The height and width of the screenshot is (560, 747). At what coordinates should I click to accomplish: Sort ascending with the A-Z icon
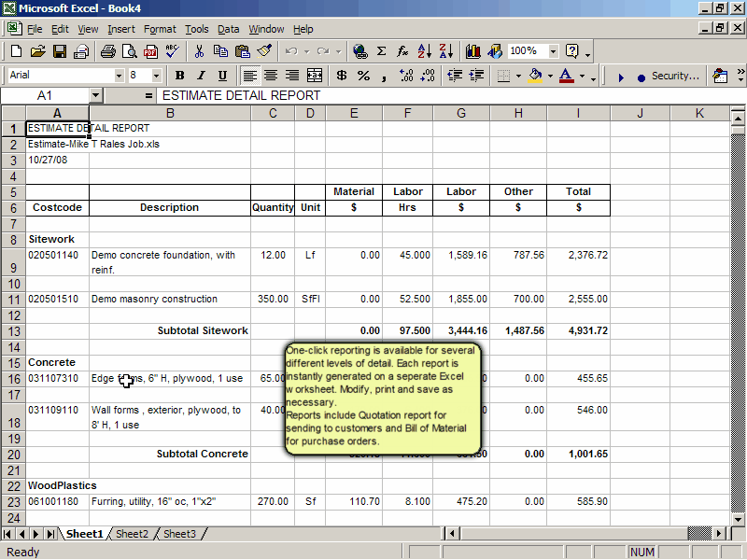(424, 51)
